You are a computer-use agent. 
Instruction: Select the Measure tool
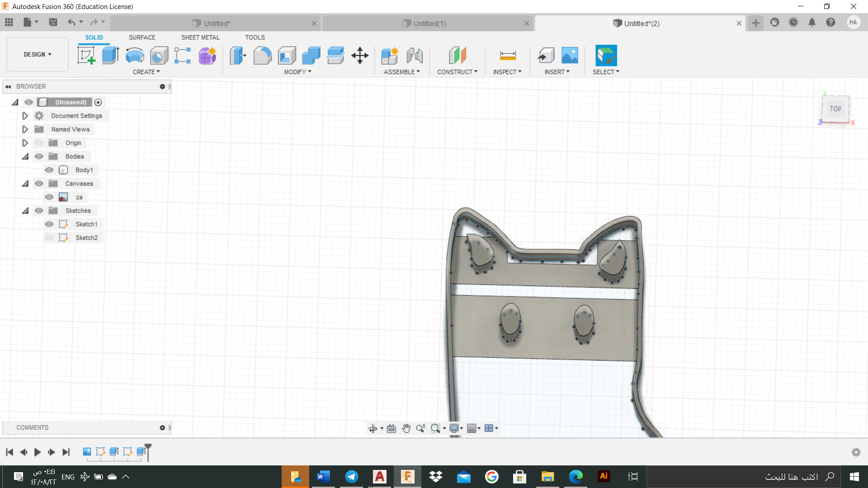(508, 56)
